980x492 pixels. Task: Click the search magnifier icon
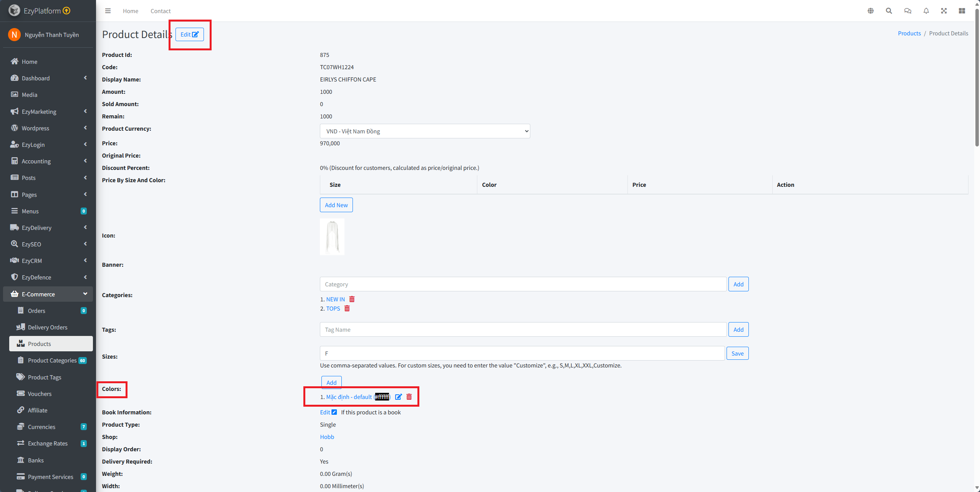click(x=889, y=11)
